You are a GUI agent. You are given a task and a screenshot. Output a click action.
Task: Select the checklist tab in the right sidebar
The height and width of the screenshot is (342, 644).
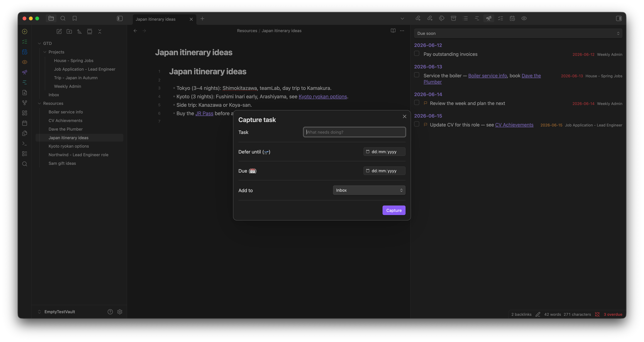tap(501, 18)
